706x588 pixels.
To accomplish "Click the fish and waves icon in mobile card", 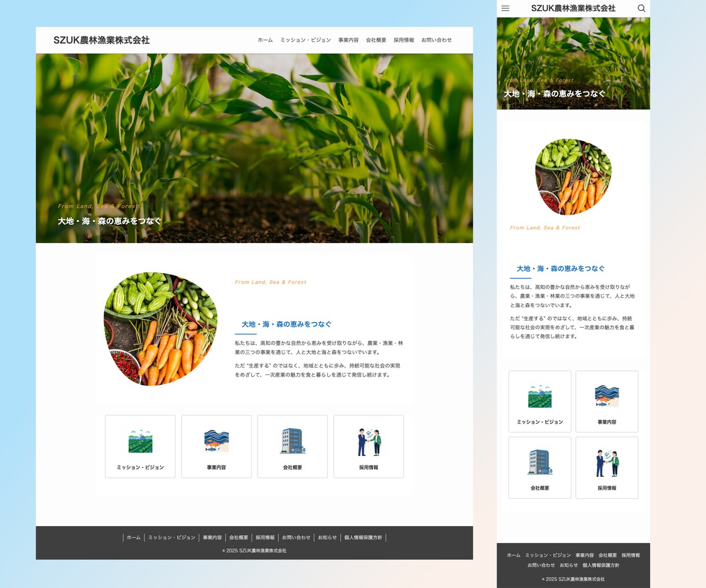I will coord(607,396).
